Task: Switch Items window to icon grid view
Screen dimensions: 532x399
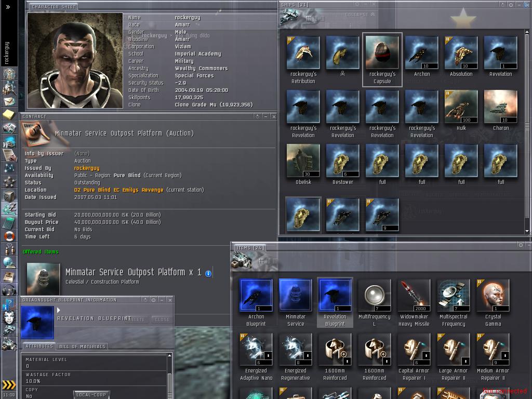Action: 261,261
